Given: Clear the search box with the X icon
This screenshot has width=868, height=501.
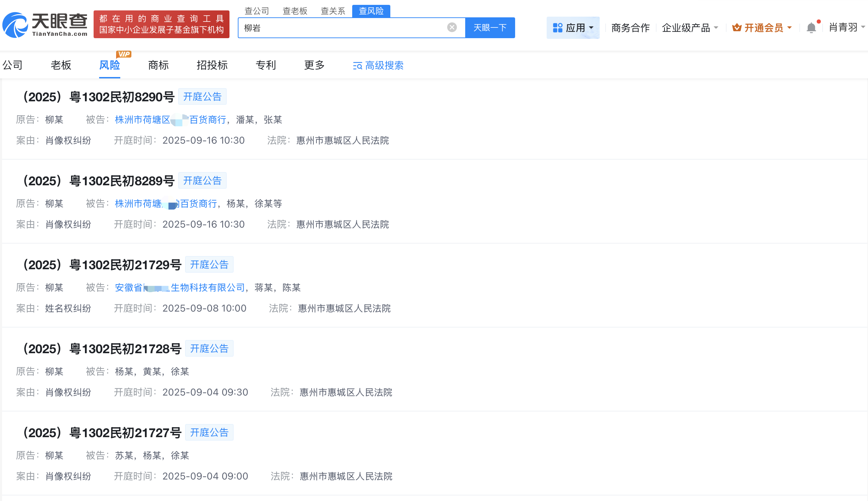Looking at the screenshot, I should click(451, 27).
